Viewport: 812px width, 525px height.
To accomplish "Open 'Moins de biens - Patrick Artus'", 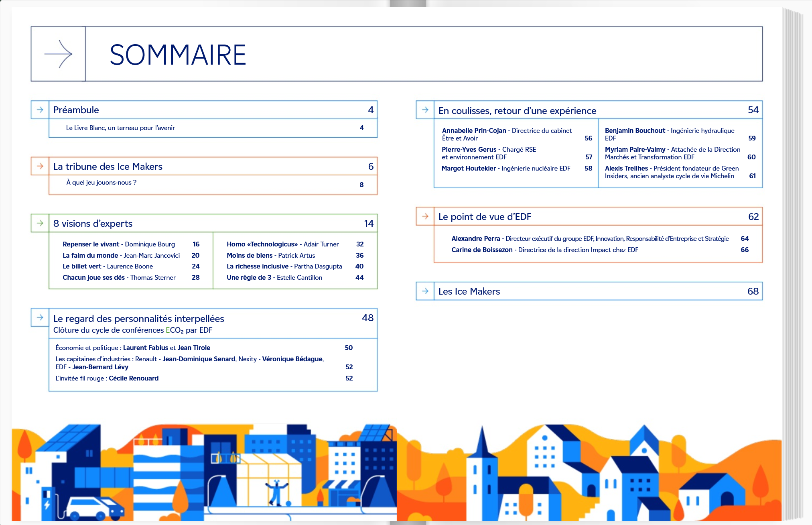I will tap(271, 255).
